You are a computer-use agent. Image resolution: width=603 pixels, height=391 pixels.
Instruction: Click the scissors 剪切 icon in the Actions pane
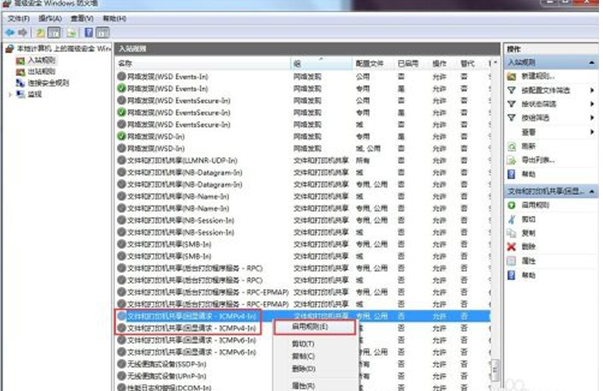point(511,219)
